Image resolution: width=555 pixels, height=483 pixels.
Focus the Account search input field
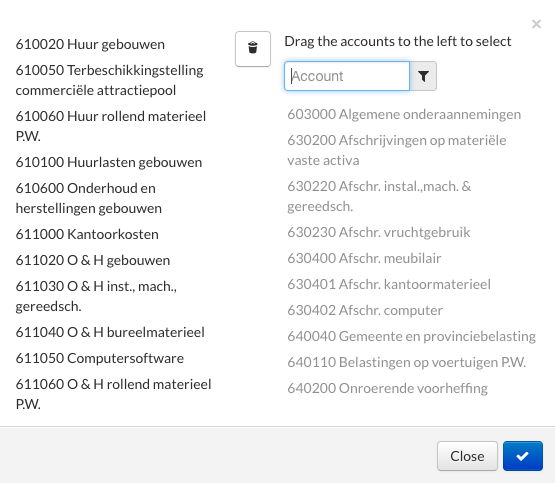click(347, 76)
